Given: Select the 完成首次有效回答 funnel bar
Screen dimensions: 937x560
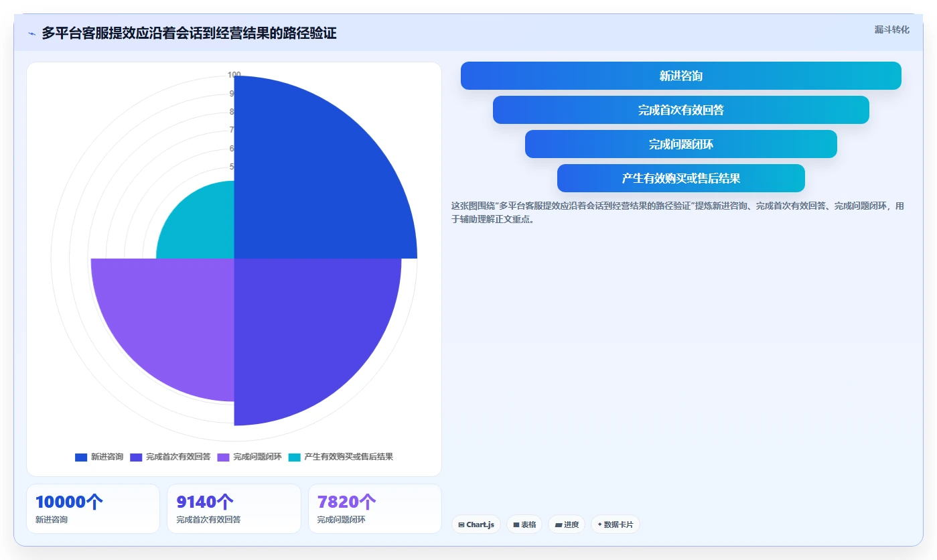Looking at the screenshot, I should tap(680, 110).
